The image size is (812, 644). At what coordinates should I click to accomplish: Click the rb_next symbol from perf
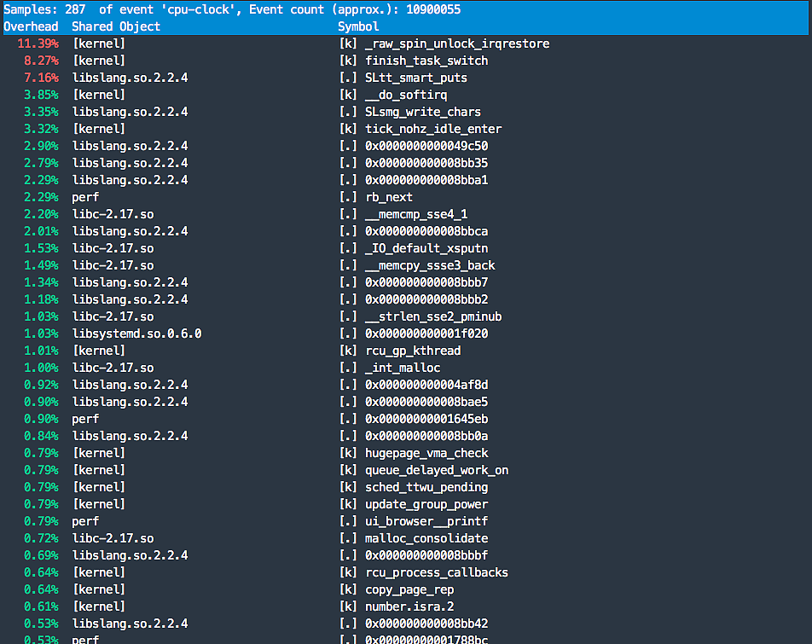click(389, 197)
